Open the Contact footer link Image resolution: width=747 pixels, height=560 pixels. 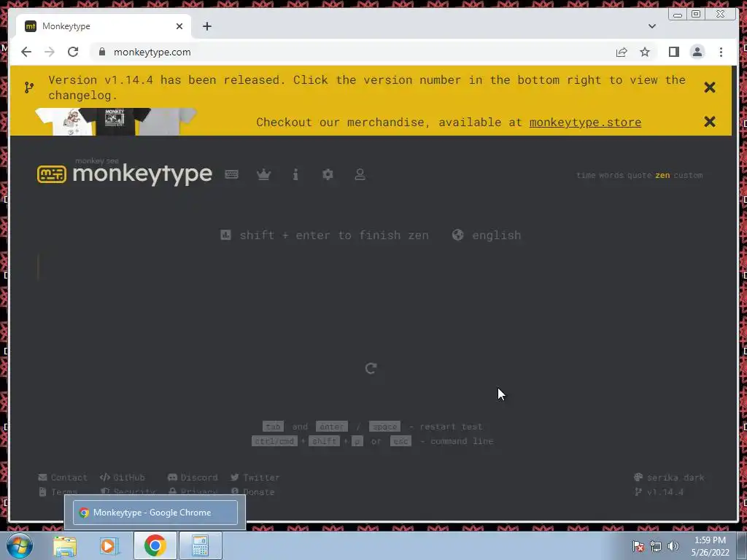63,477
